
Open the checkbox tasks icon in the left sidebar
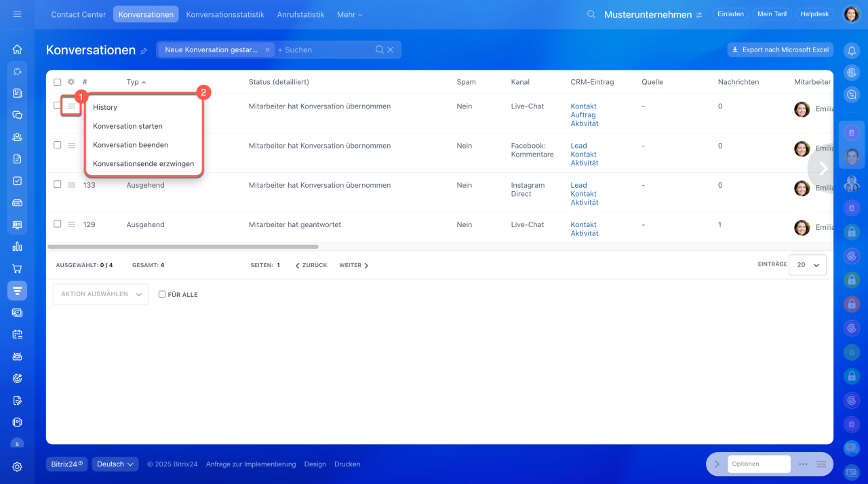(17, 181)
